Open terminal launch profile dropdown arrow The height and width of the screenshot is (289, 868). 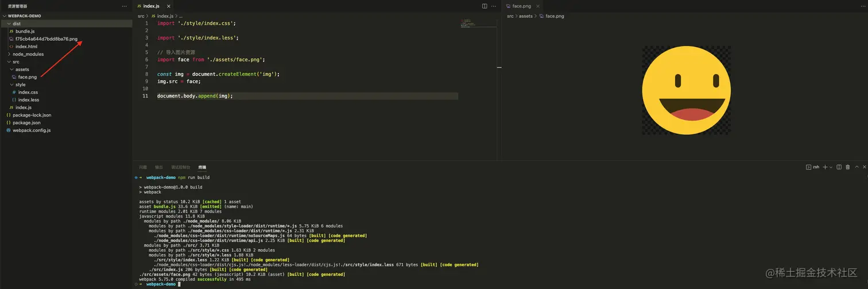point(831,167)
